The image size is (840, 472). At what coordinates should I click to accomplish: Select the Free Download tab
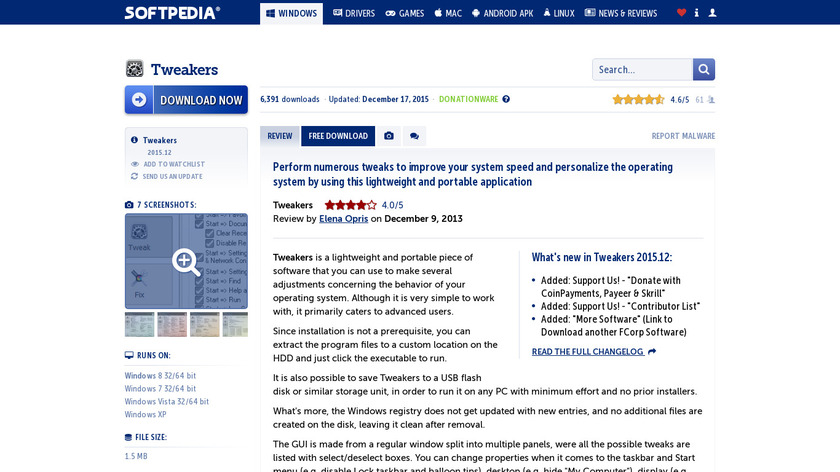point(338,136)
